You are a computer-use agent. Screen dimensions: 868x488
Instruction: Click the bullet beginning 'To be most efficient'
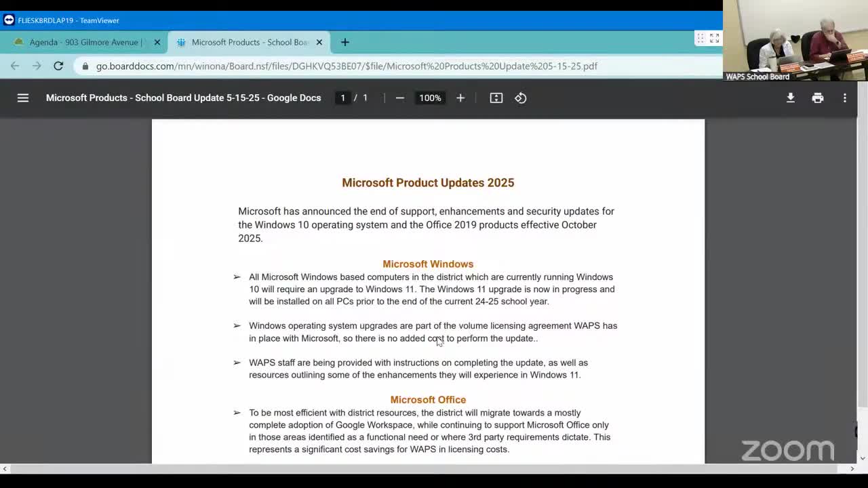[x=429, y=430]
